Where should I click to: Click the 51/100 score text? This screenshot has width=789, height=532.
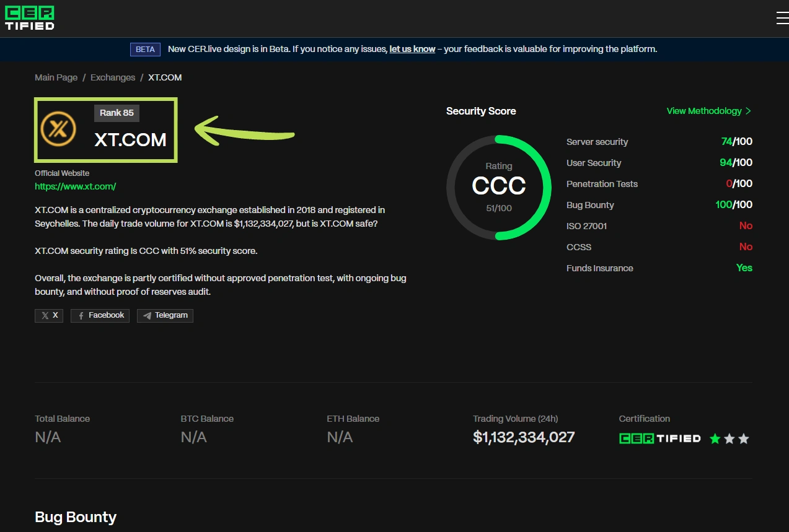pyautogui.click(x=499, y=208)
